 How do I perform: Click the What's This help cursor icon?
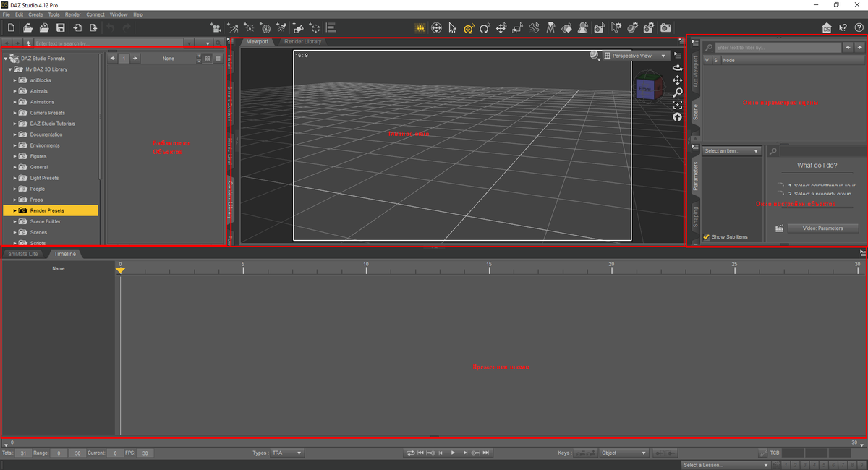tap(843, 27)
